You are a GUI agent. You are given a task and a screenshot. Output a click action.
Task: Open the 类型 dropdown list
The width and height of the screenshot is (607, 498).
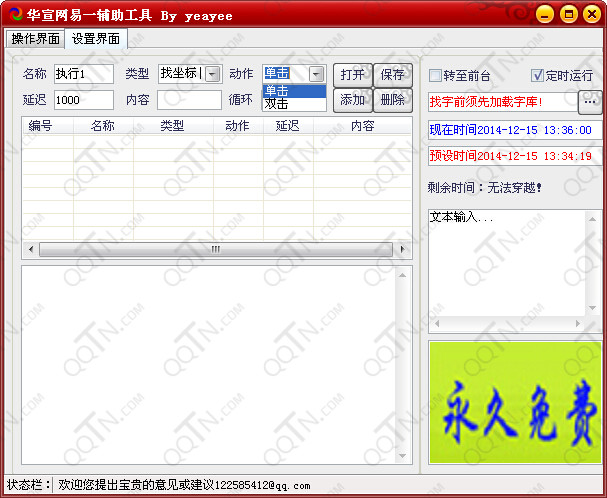(213, 73)
